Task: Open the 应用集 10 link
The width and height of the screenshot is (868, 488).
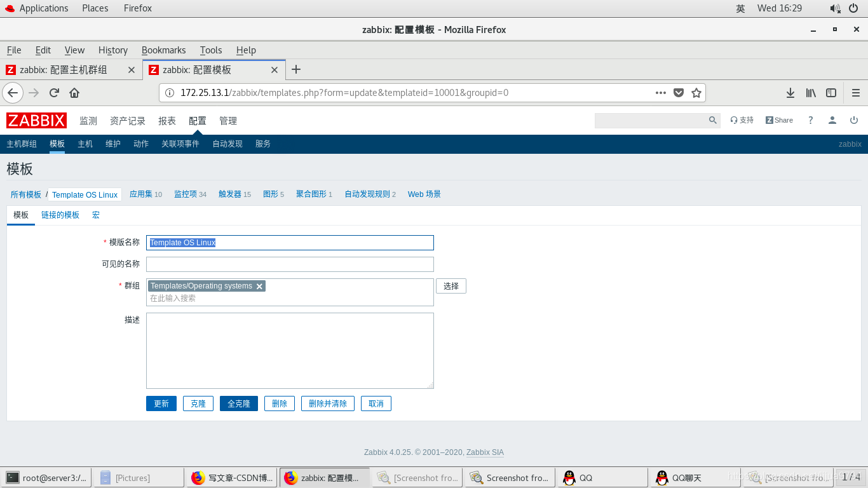Action: [x=146, y=194]
